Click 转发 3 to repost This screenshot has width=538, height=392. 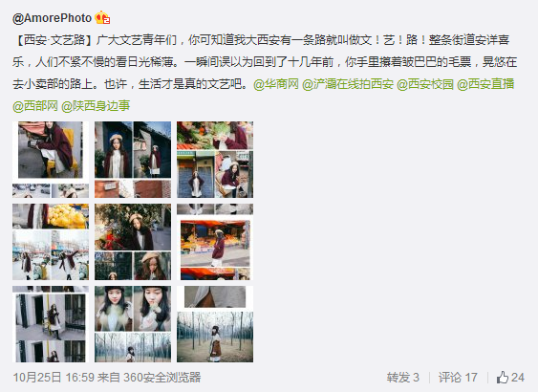[403, 378]
